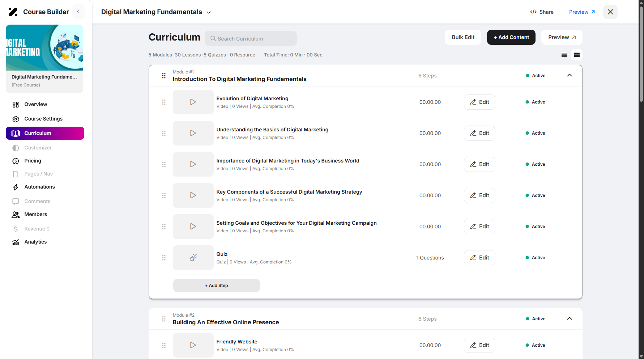This screenshot has width=644, height=359.
Task: Click the Course Builder logo icon
Action: (x=13, y=12)
